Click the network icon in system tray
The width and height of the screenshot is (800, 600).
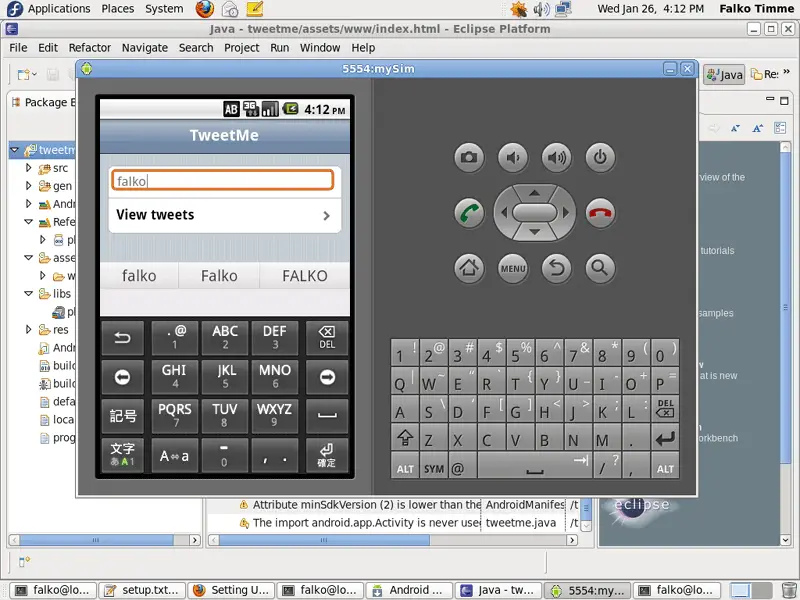pos(563,9)
